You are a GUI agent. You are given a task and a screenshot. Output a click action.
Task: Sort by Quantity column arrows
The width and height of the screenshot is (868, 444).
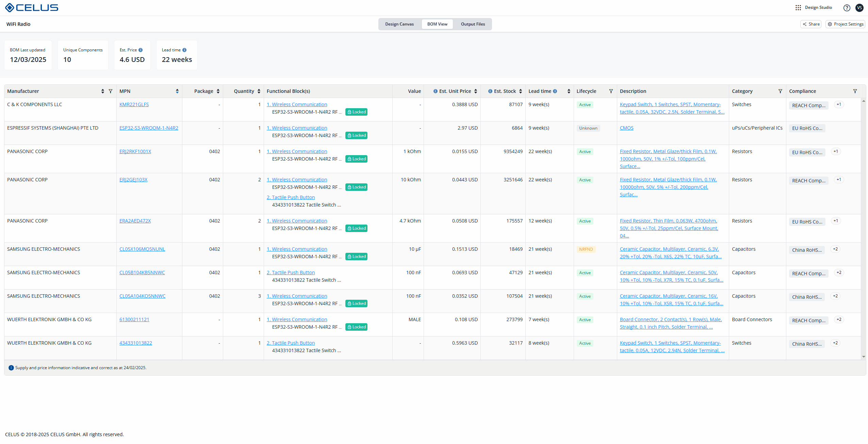[x=259, y=91]
